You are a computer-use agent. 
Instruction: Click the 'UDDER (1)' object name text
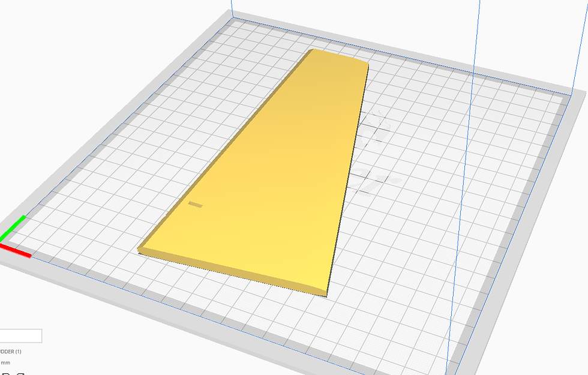11,352
